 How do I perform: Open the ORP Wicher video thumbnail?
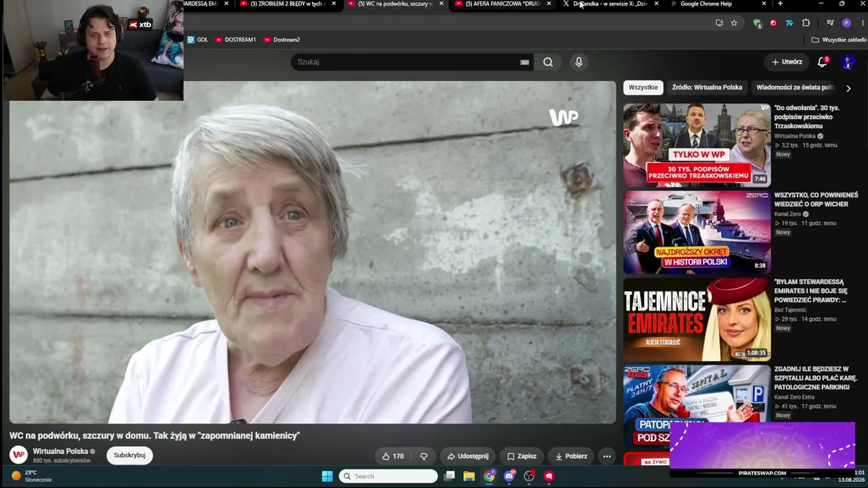[696, 232]
